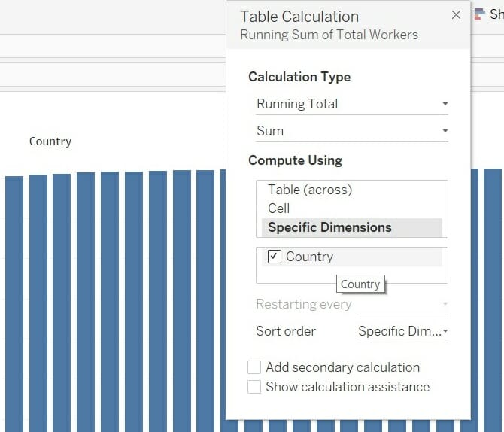Click the Restarting every dropdown
Screen dimensions: 504x432
point(402,304)
